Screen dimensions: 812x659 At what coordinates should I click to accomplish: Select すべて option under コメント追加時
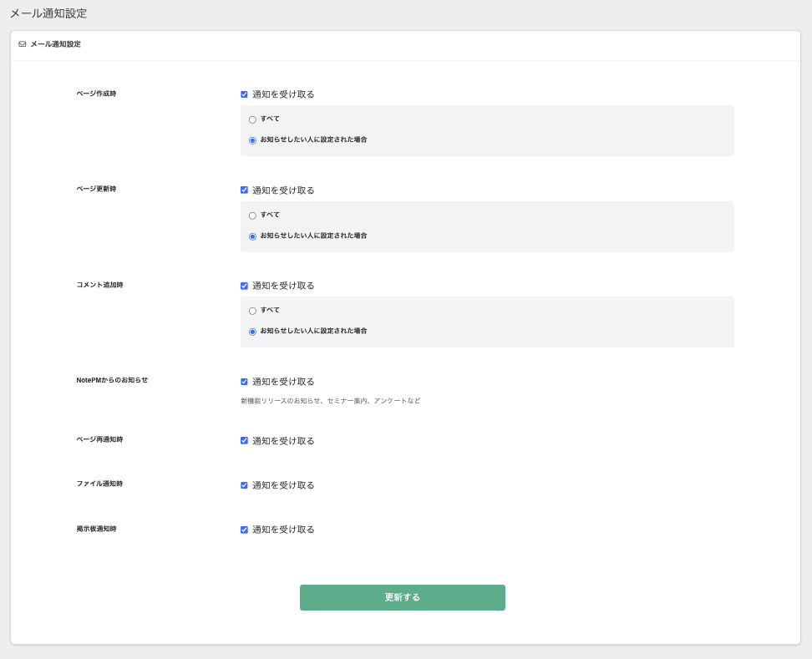click(252, 311)
